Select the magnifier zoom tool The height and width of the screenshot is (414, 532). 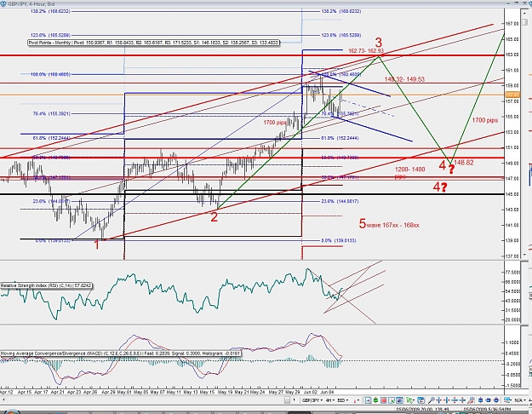(432, 400)
